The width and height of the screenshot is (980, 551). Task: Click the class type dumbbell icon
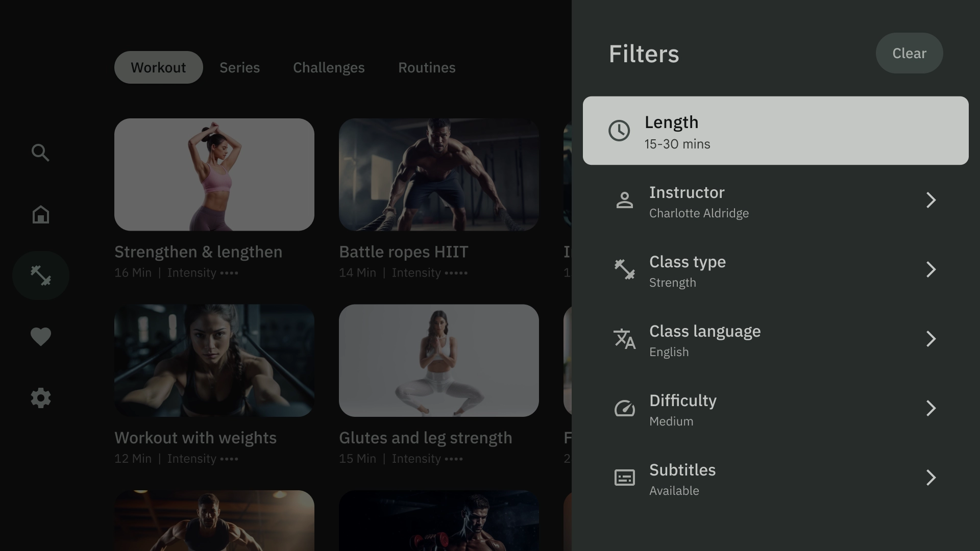point(625,269)
